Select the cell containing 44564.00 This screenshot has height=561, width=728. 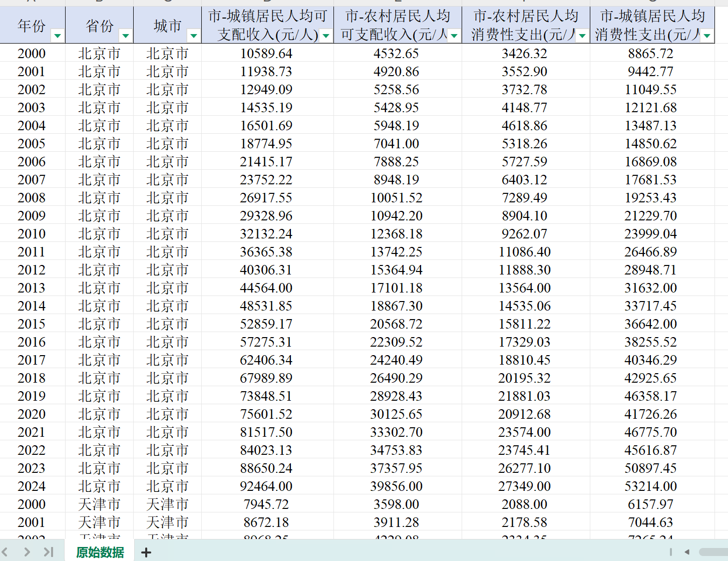point(268,288)
